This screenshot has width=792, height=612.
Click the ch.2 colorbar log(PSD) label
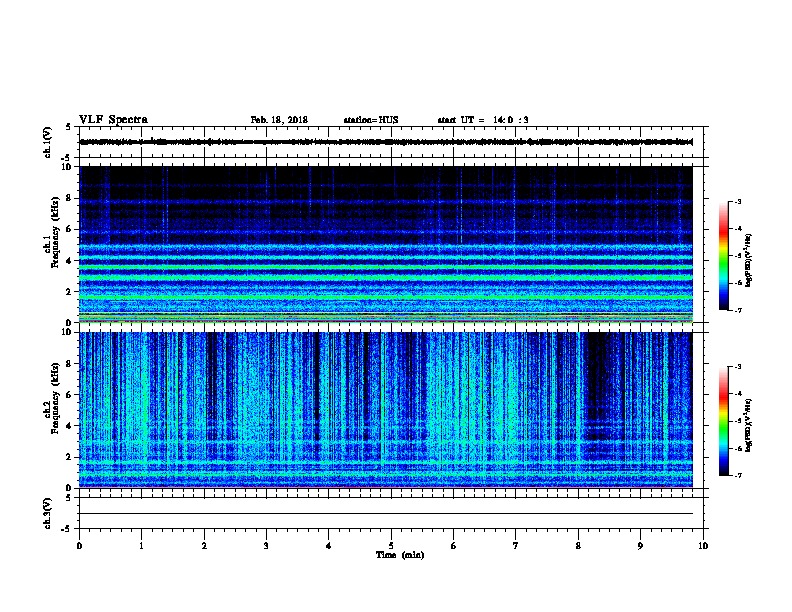748,425
